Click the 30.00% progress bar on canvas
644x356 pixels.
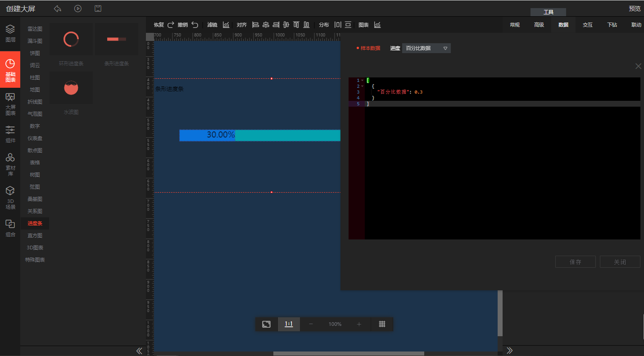260,135
